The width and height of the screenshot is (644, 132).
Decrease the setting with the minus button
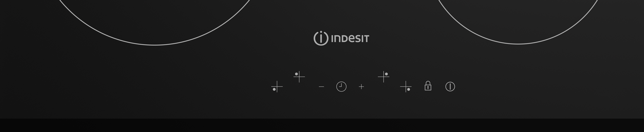pyautogui.click(x=321, y=86)
